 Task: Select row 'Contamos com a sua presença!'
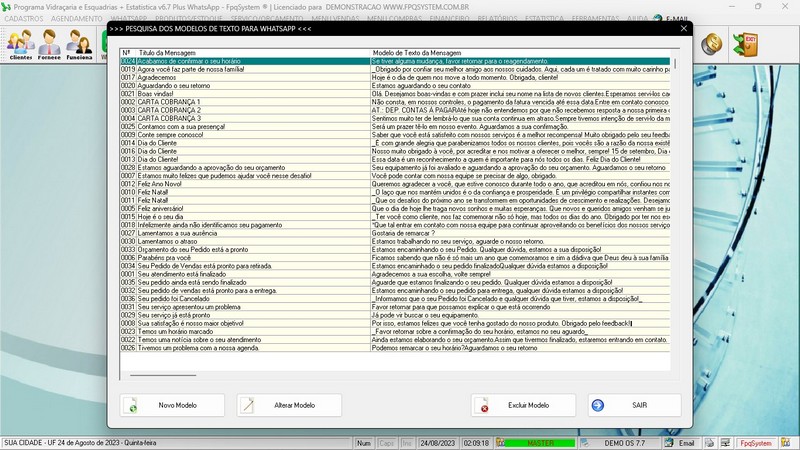[395, 127]
